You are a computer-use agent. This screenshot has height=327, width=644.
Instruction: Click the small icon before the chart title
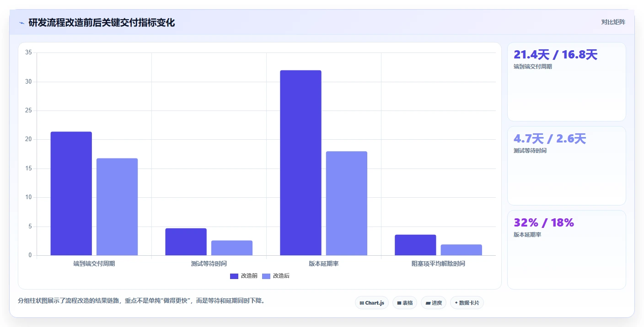click(x=22, y=23)
